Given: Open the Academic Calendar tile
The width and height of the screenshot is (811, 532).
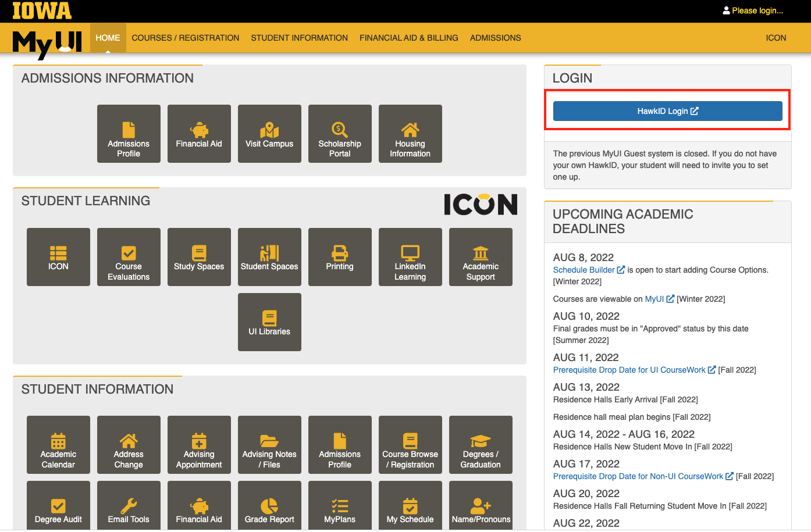Looking at the screenshot, I should coord(58,445).
